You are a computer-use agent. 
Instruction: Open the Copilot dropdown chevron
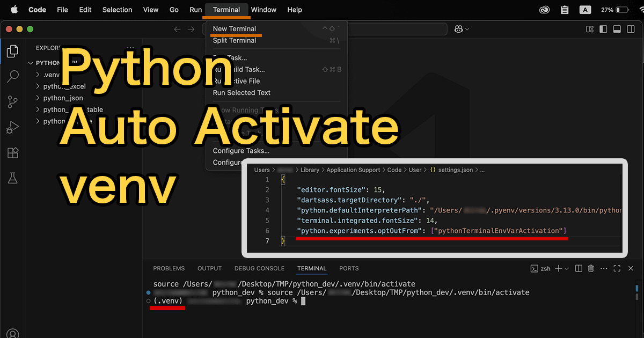click(x=467, y=29)
